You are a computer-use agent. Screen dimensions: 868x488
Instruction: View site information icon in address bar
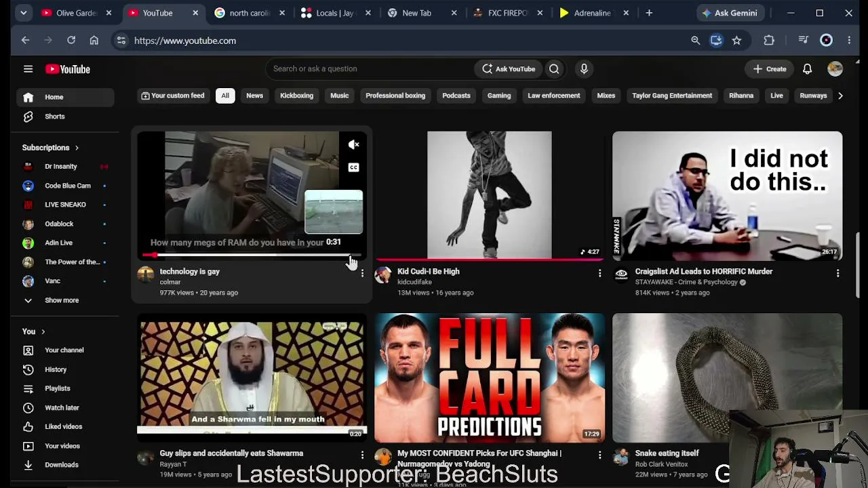[x=121, y=41]
